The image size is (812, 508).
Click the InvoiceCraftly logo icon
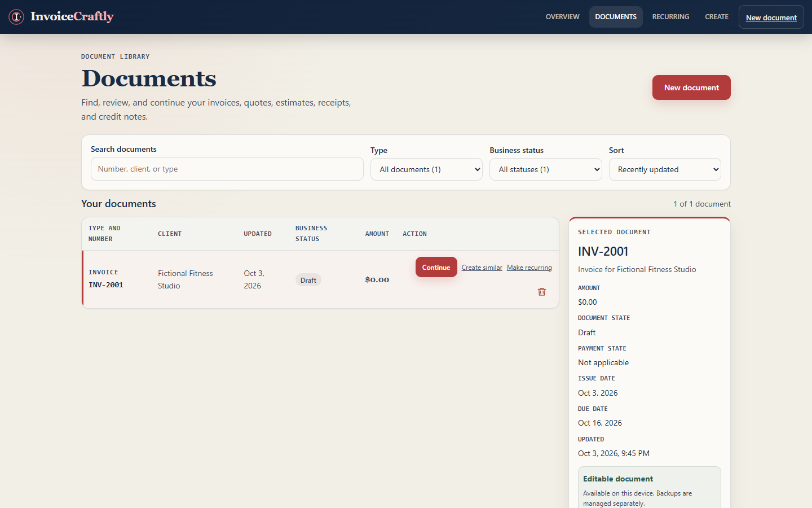(x=16, y=17)
